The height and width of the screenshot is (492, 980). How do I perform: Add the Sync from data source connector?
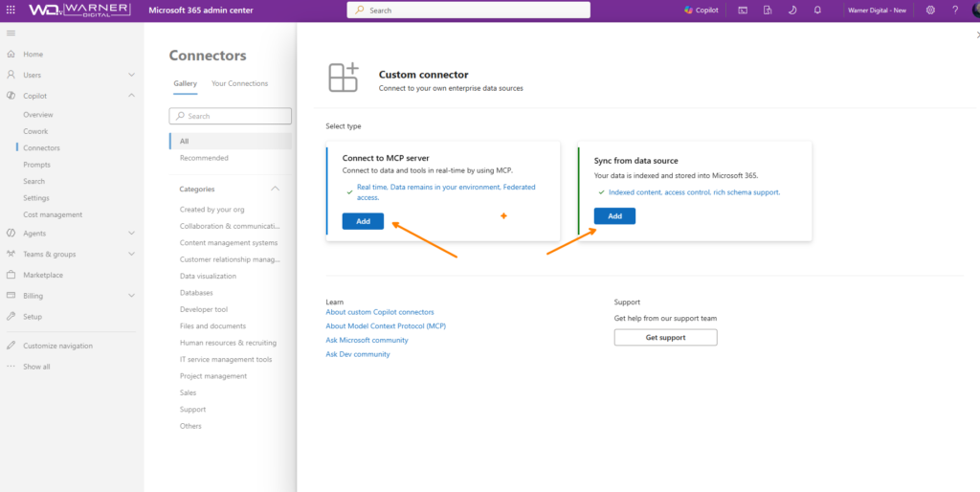tap(615, 216)
